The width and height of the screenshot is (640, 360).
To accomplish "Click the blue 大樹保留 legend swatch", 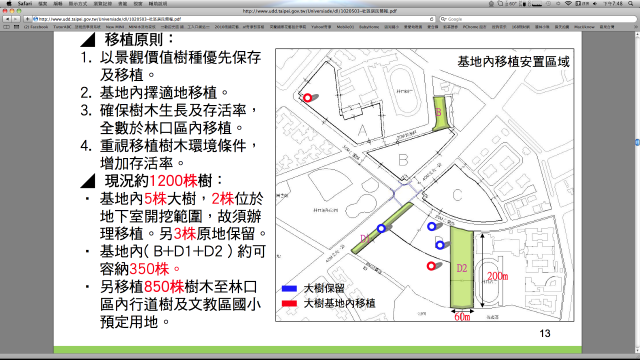I will [289, 288].
